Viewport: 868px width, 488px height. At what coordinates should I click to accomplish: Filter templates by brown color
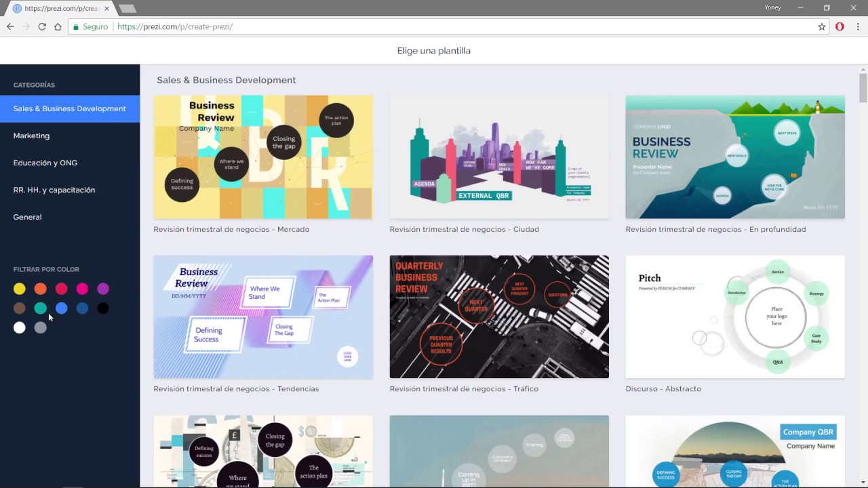tap(20, 308)
